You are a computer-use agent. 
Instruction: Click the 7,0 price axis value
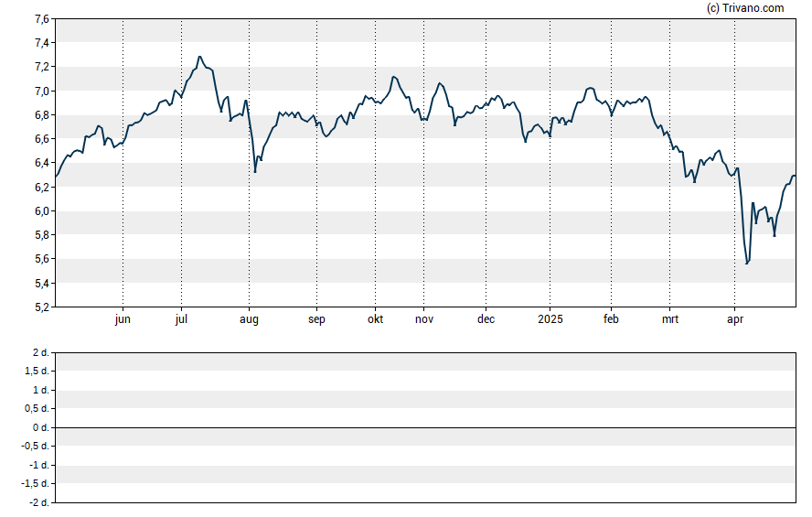42,92
